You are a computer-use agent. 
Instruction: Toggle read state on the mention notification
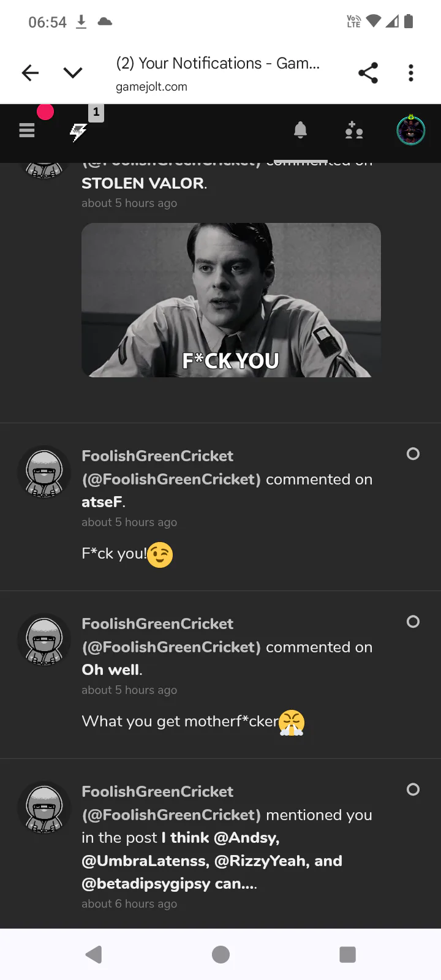coord(413,790)
